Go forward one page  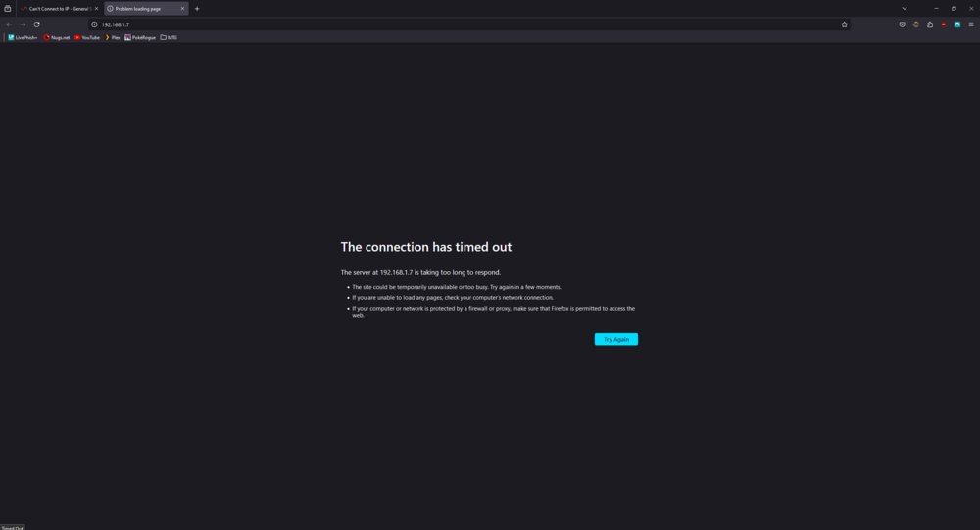24,24
